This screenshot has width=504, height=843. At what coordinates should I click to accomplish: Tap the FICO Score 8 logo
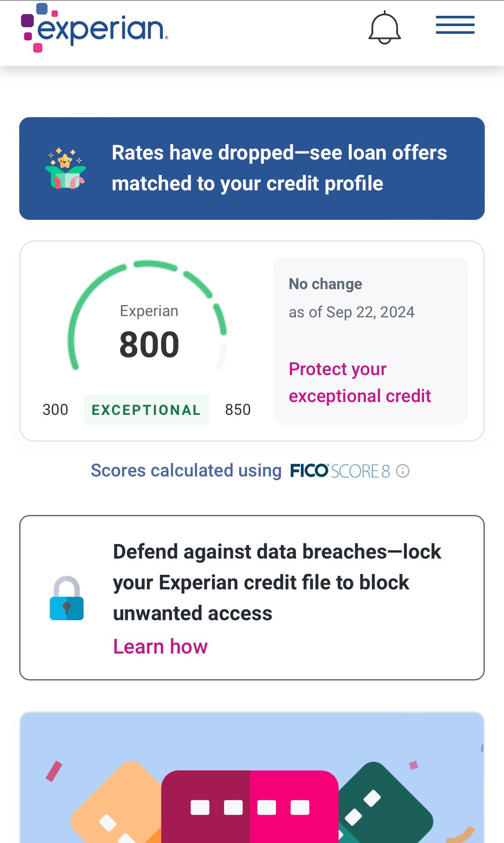click(340, 471)
